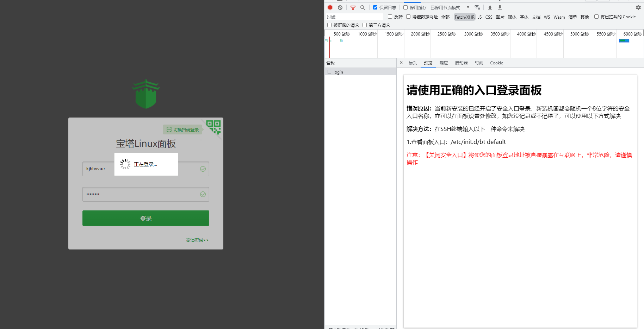Open the 启动器 tab
The image size is (644, 329).
(x=461, y=63)
